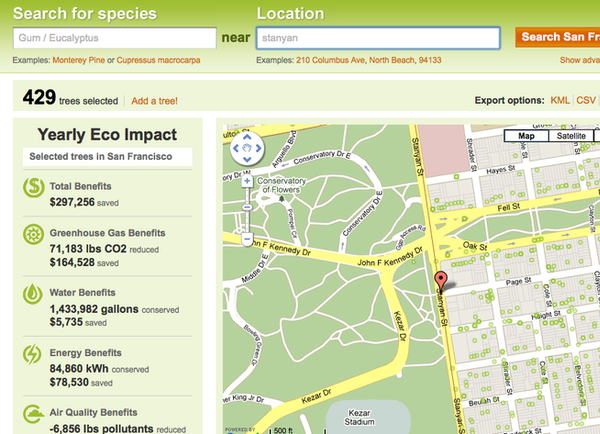This screenshot has width=600, height=434.
Task: Export selected trees as CSV
Action: [586, 100]
